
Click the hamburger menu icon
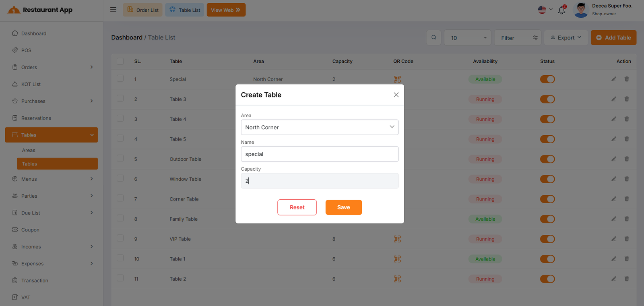coord(113,10)
